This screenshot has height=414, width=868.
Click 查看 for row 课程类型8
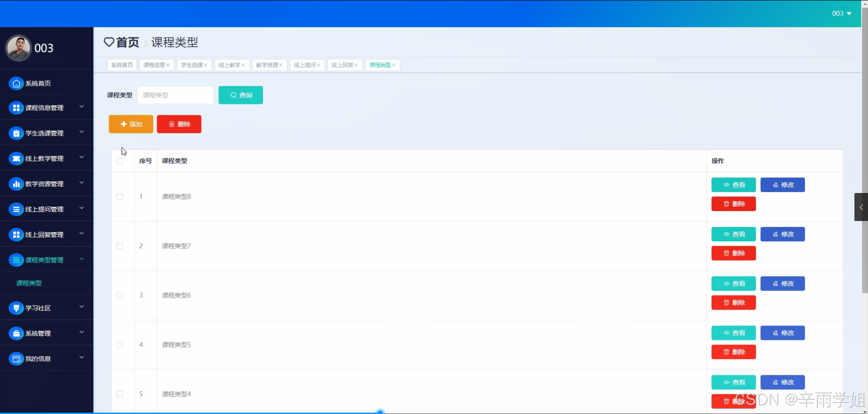(x=734, y=185)
